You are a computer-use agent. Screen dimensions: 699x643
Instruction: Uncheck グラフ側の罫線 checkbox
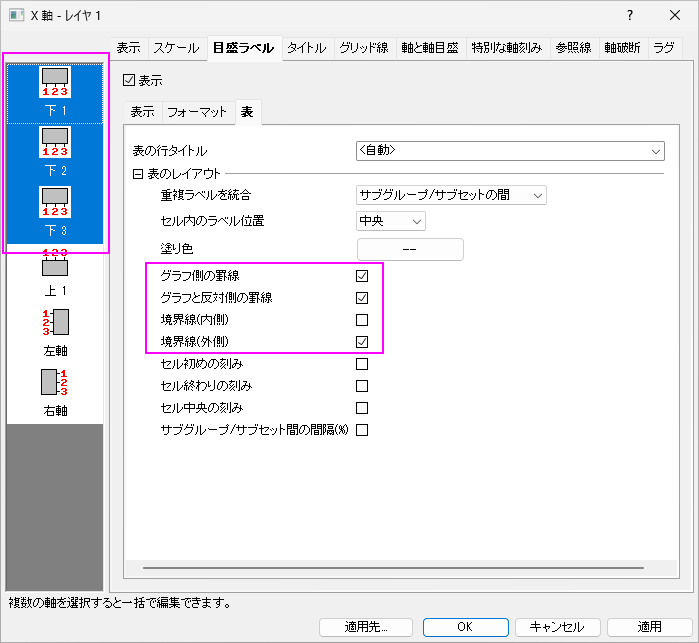362,276
